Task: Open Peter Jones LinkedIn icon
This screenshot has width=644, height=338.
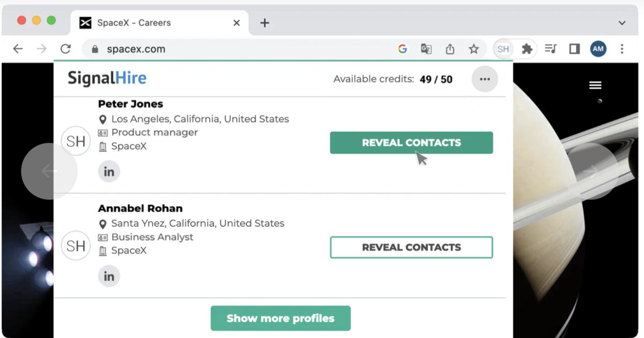Action: [x=109, y=172]
